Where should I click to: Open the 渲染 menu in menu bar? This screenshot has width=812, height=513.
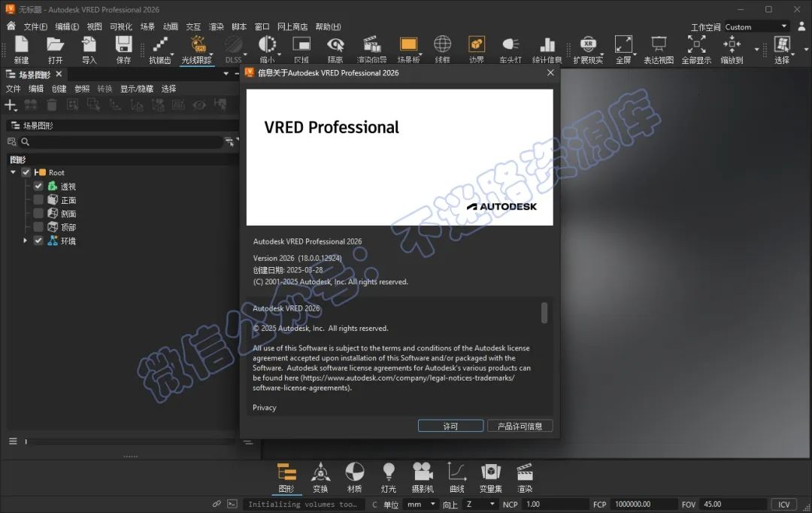pos(216,26)
